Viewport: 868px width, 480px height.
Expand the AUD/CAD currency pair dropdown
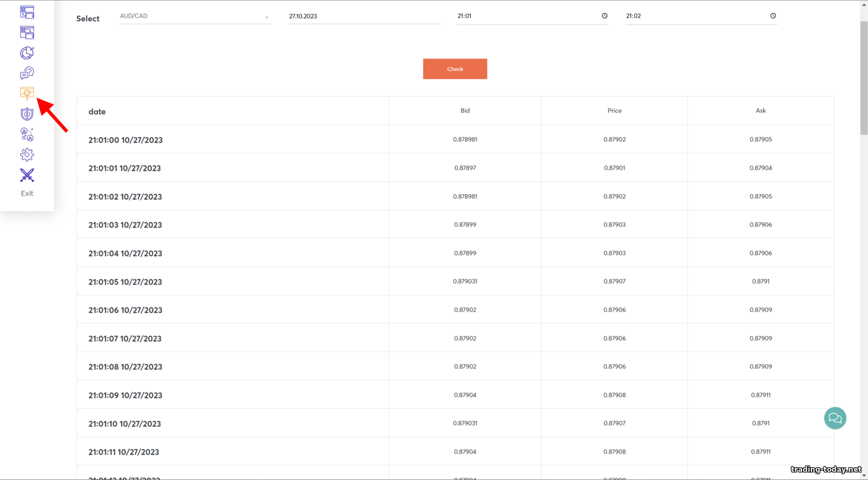tap(195, 17)
